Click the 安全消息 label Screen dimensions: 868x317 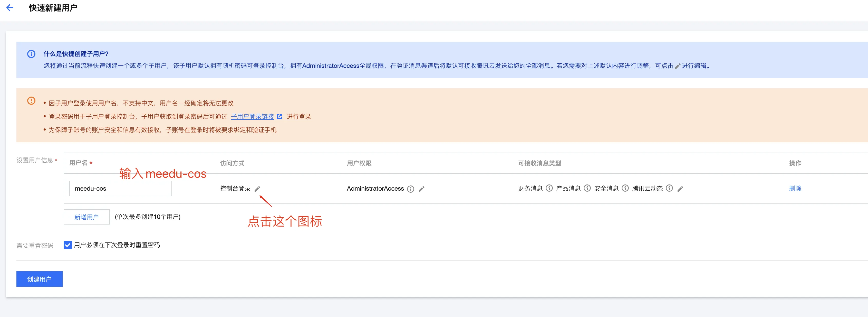pos(606,189)
